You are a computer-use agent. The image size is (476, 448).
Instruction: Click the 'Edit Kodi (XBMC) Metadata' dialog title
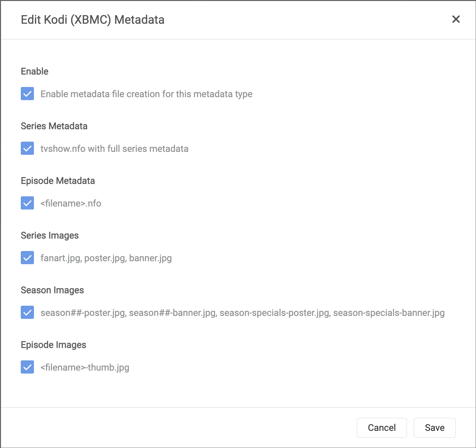pos(93,20)
